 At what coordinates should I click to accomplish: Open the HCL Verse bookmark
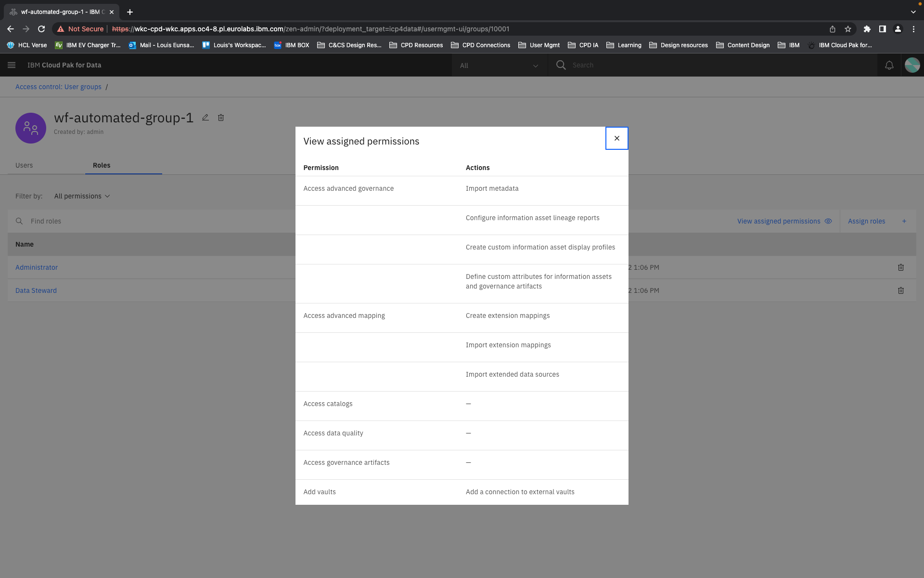click(x=27, y=45)
